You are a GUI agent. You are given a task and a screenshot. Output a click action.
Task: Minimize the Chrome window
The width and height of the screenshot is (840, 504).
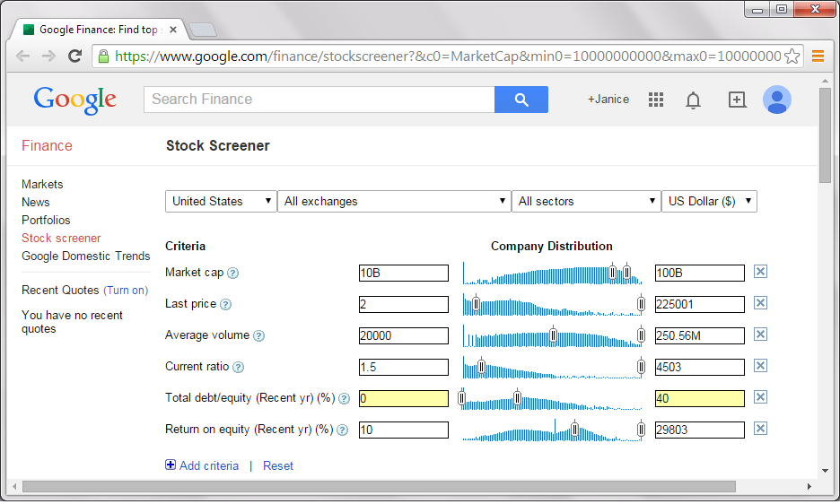click(757, 10)
